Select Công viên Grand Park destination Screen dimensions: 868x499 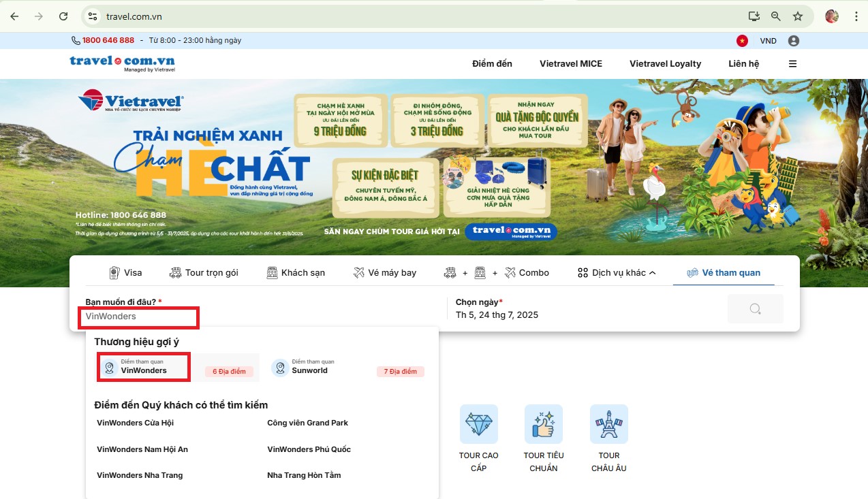pyautogui.click(x=307, y=423)
